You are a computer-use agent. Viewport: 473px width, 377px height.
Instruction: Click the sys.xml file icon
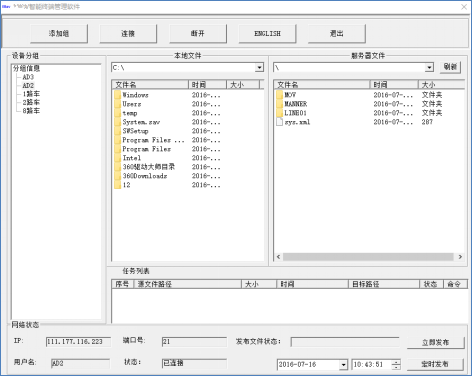tap(279, 122)
